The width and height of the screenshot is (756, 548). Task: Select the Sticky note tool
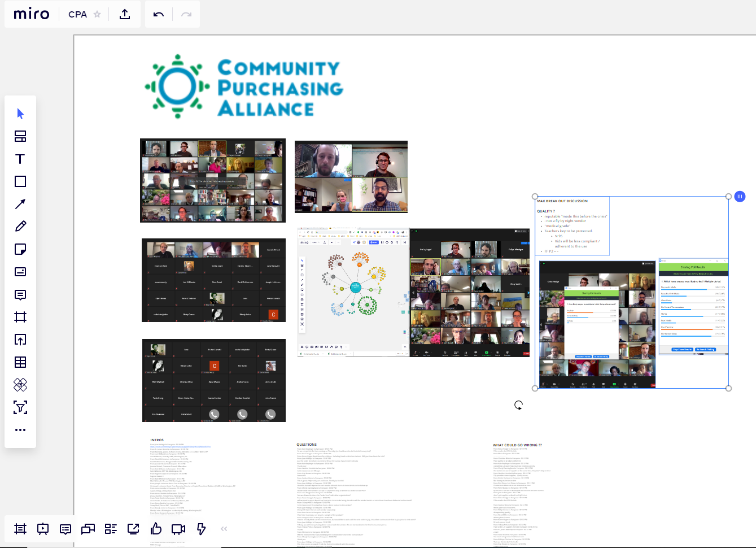tap(20, 249)
